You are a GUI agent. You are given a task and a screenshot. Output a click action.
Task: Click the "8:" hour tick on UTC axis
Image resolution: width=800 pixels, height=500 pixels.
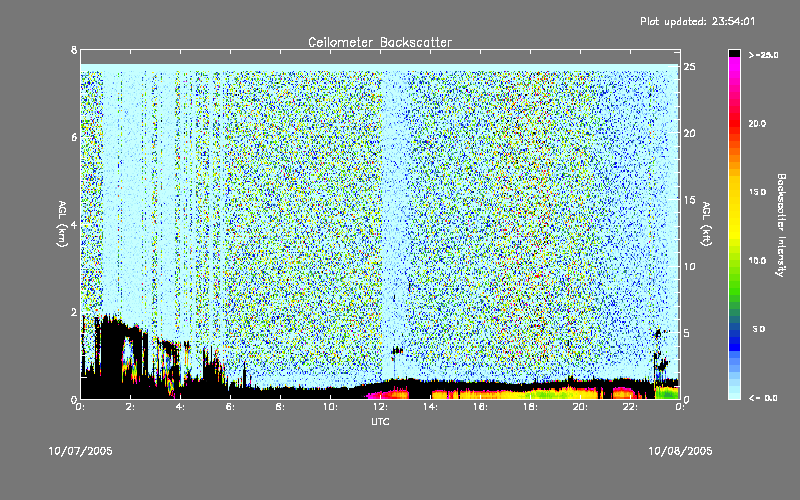[x=281, y=407]
